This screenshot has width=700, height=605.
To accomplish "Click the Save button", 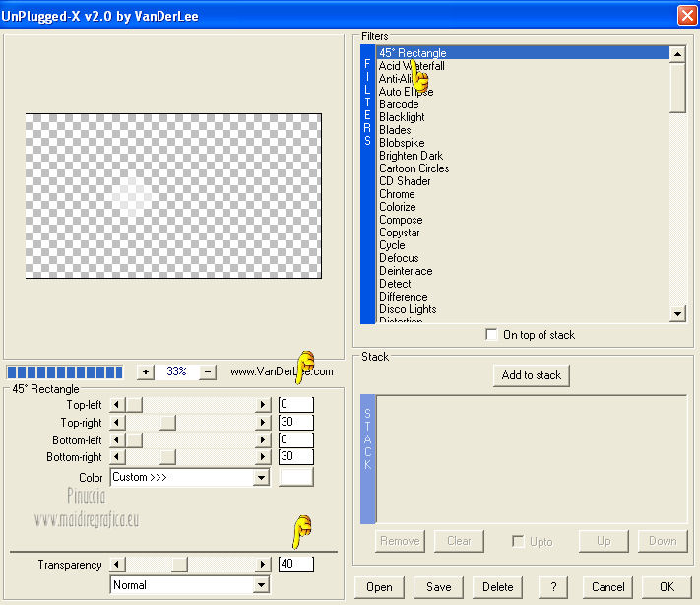I will (438, 587).
